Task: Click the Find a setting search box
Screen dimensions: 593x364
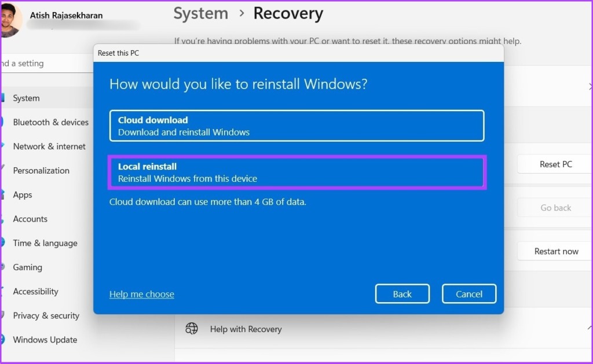Action: click(x=47, y=63)
